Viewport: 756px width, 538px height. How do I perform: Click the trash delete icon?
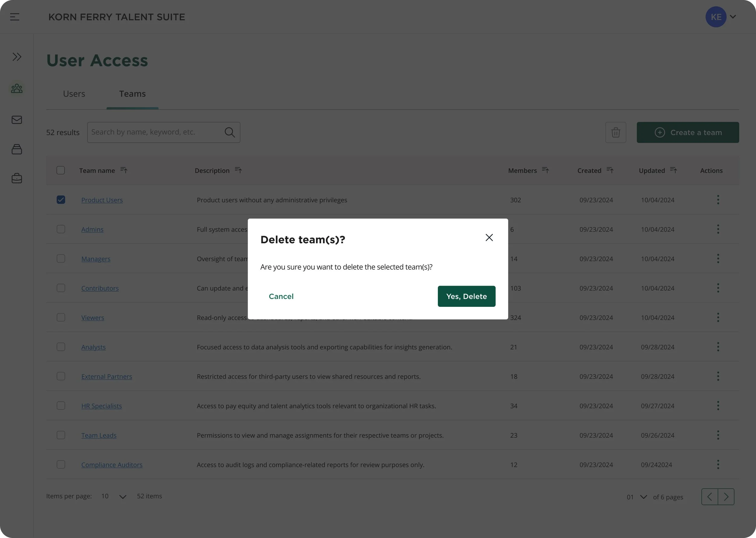click(615, 133)
